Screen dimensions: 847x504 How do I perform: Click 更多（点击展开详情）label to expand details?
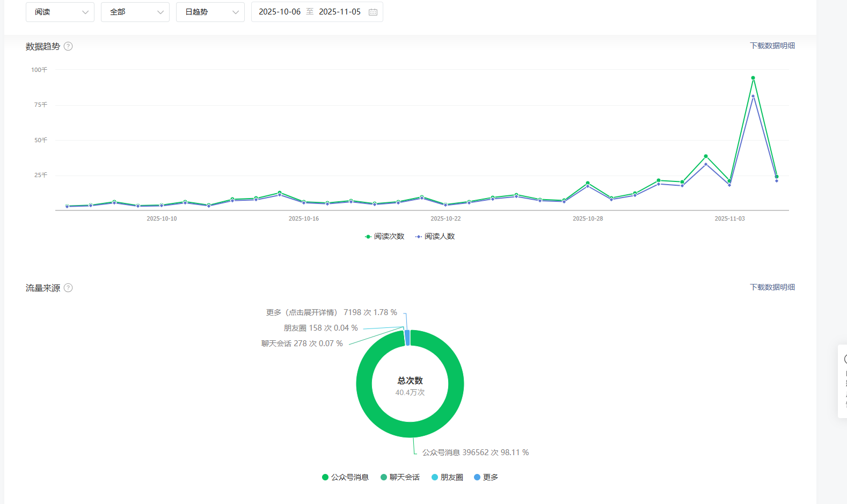[302, 312]
